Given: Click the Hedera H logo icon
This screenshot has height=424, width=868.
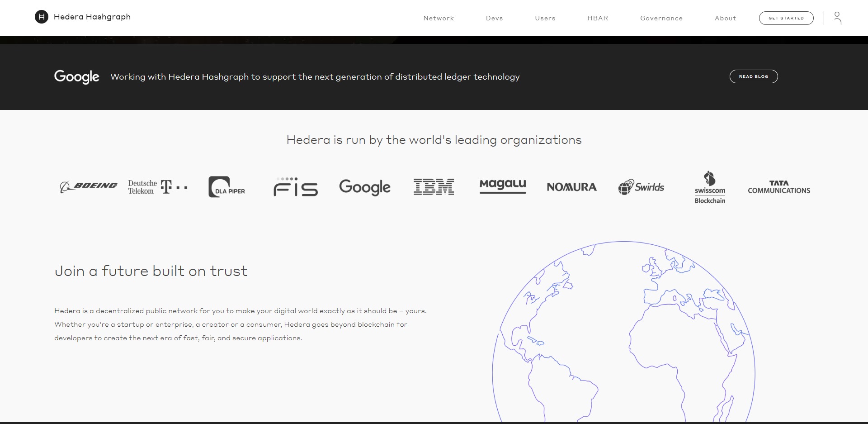Looking at the screenshot, I should pyautogui.click(x=42, y=17).
